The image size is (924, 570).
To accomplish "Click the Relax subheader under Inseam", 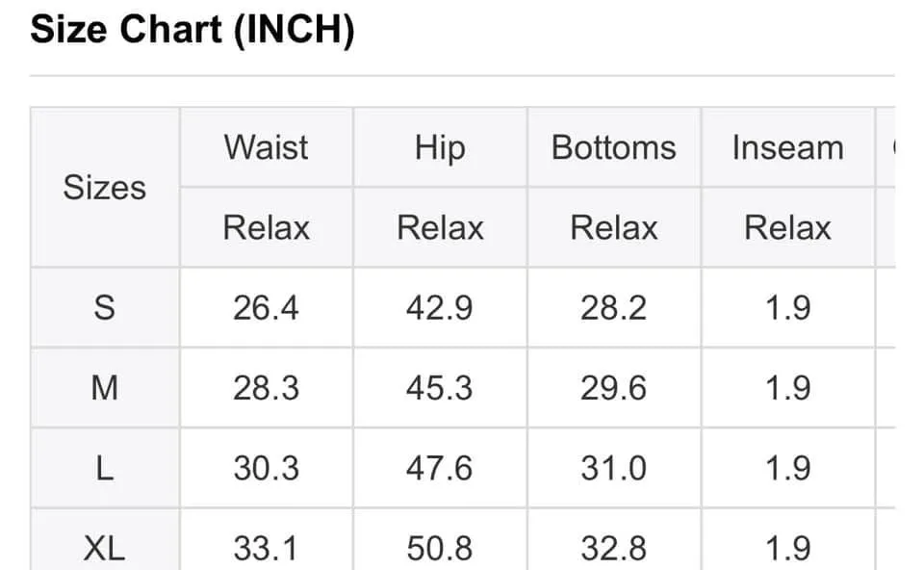I will (788, 227).
